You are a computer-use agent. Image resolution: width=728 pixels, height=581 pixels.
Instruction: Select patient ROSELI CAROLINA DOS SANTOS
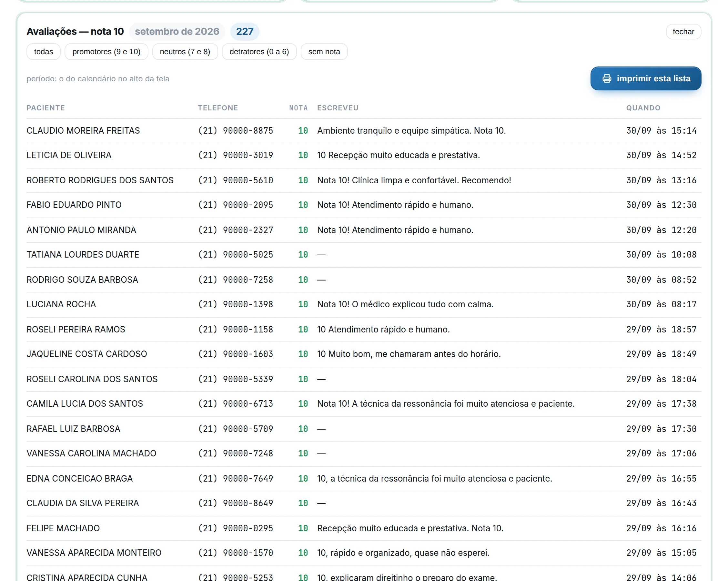[92, 379]
